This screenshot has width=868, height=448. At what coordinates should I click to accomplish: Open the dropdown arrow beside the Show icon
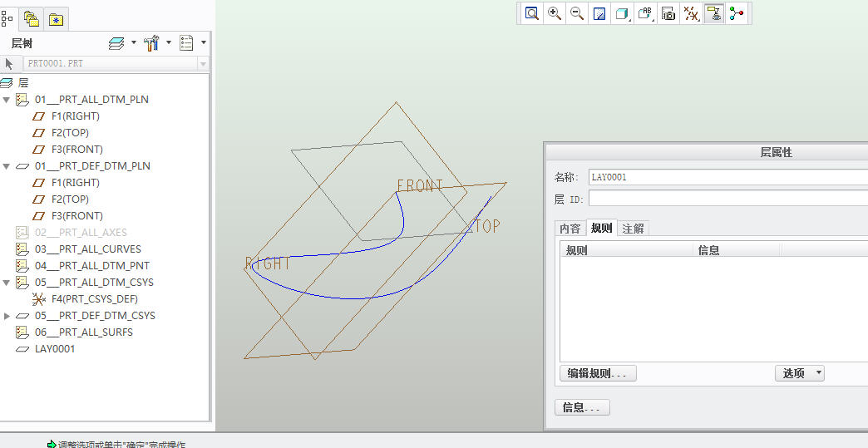pos(203,42)
